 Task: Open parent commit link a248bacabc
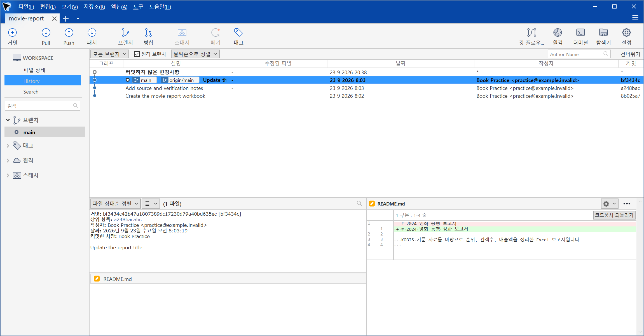(128, 220)
